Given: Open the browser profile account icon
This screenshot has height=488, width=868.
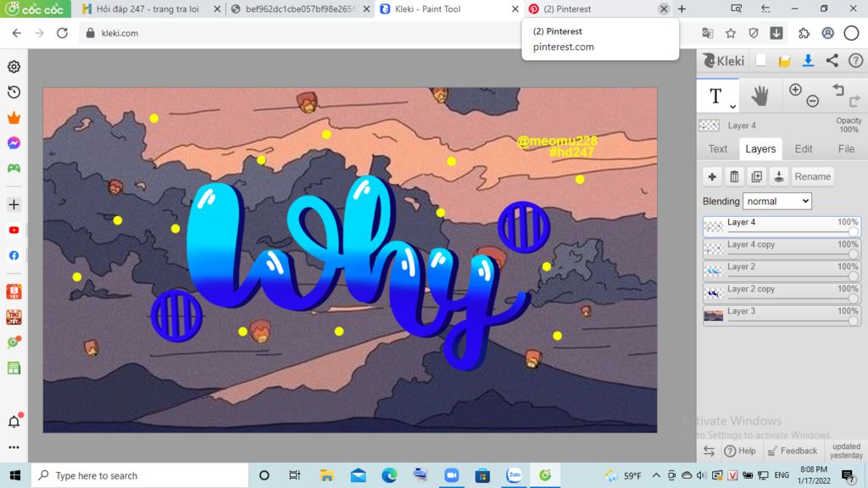Looking at the screenshot, I should click(x=827, y=33).
